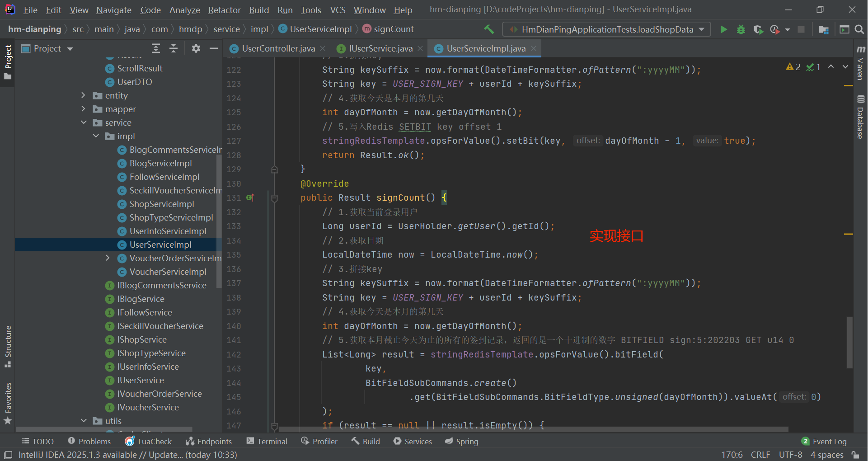Open the LuaCheck tool window
The image size is (868, 461).
(x=149, y=441)
